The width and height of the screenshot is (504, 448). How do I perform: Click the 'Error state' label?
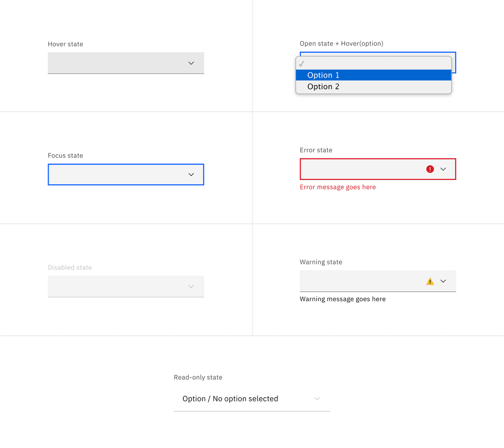click(316, 150)
